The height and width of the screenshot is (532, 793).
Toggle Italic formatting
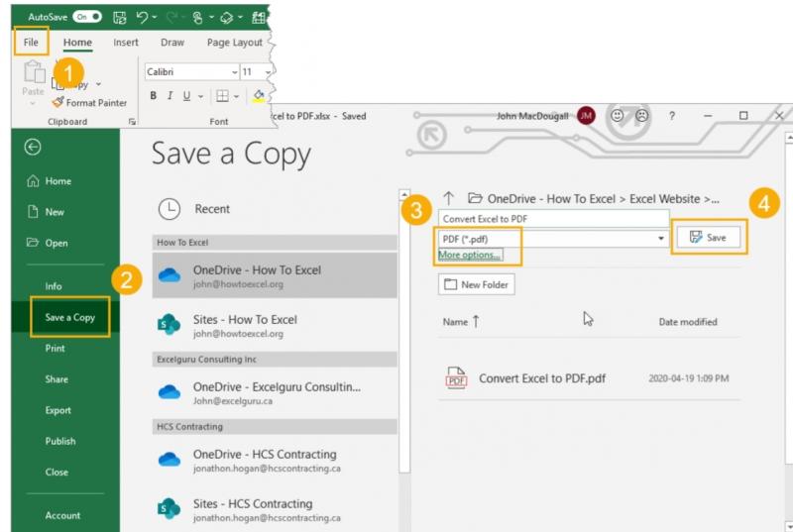click(x=170, y=95)
